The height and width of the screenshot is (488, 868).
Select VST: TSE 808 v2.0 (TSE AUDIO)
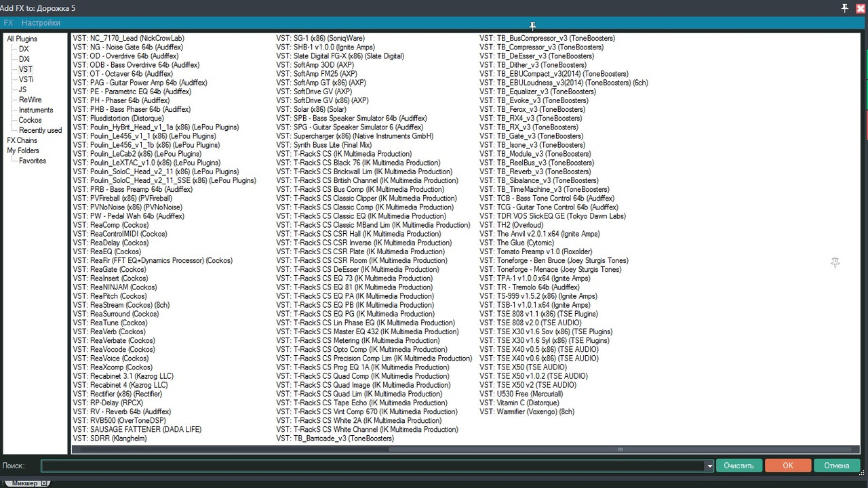pos(530,323)
